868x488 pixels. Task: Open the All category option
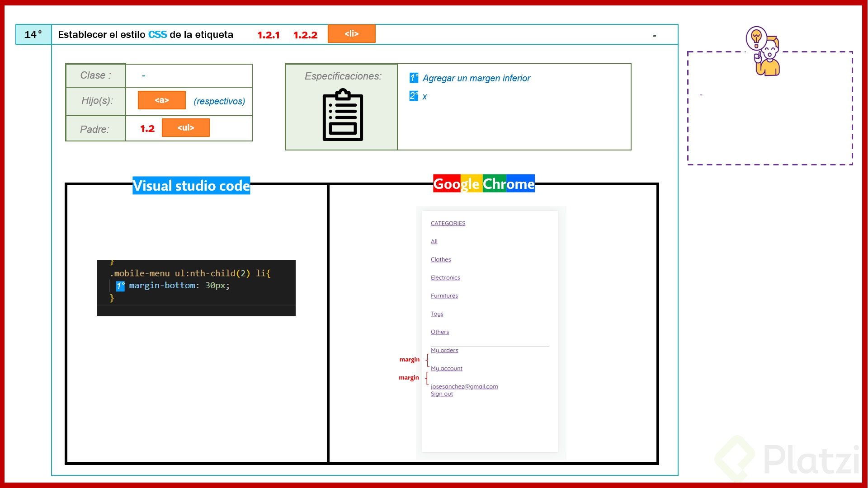pos(434,241)
